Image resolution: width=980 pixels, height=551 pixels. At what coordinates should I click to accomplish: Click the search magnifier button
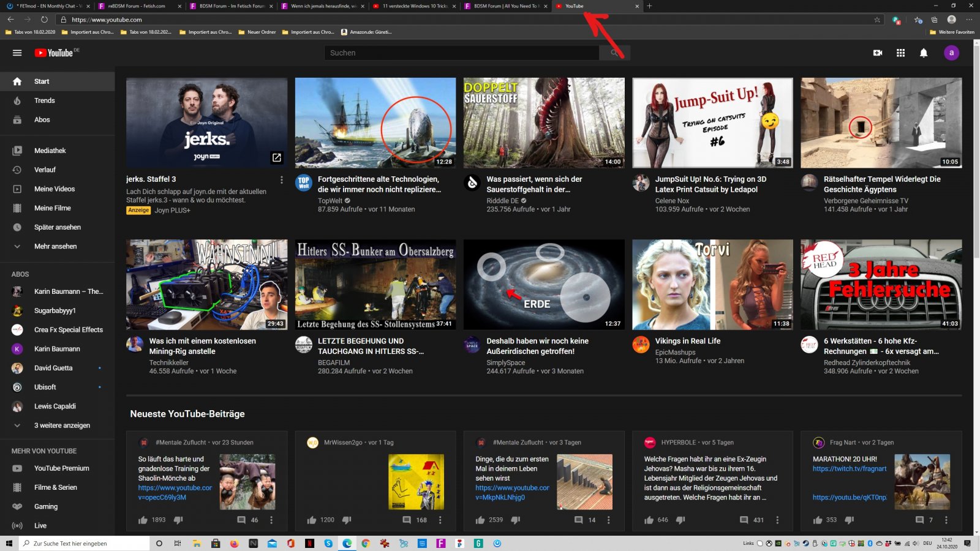tap(614, 53)
